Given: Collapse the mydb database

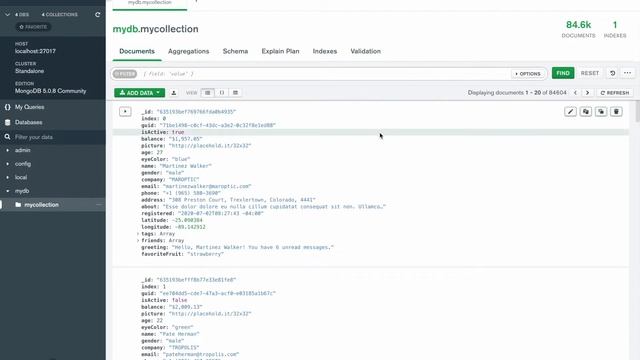Looking at the screenshot, I should [8, 191].
